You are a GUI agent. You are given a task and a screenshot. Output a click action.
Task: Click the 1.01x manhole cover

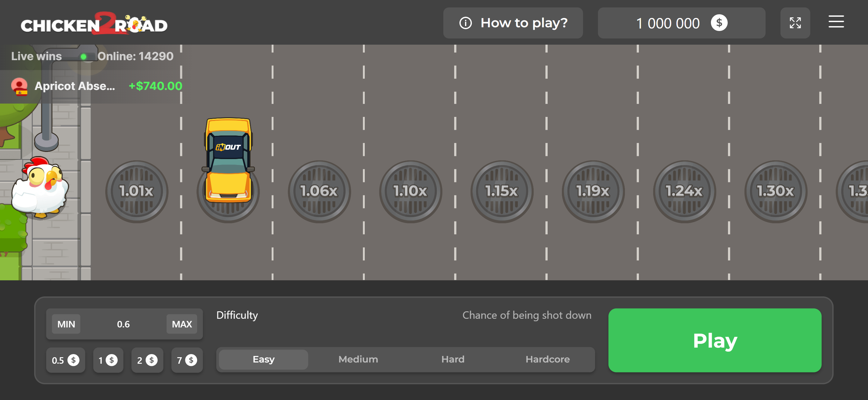coord(137,191)
